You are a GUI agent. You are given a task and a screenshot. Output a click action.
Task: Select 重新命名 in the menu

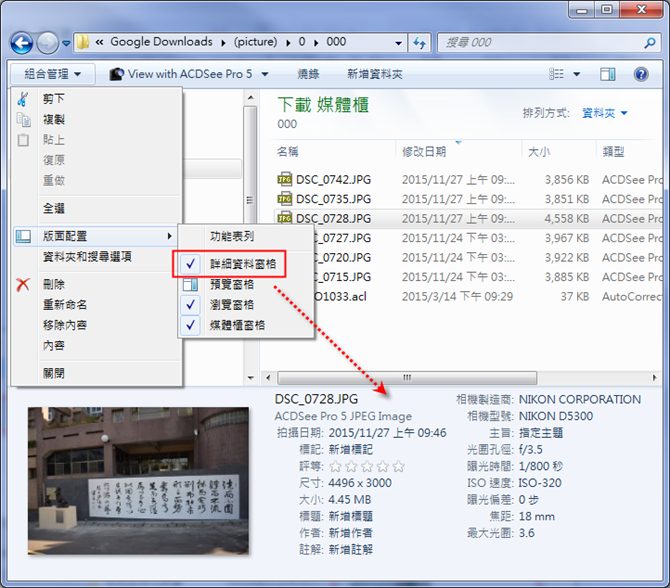[96, 305]
